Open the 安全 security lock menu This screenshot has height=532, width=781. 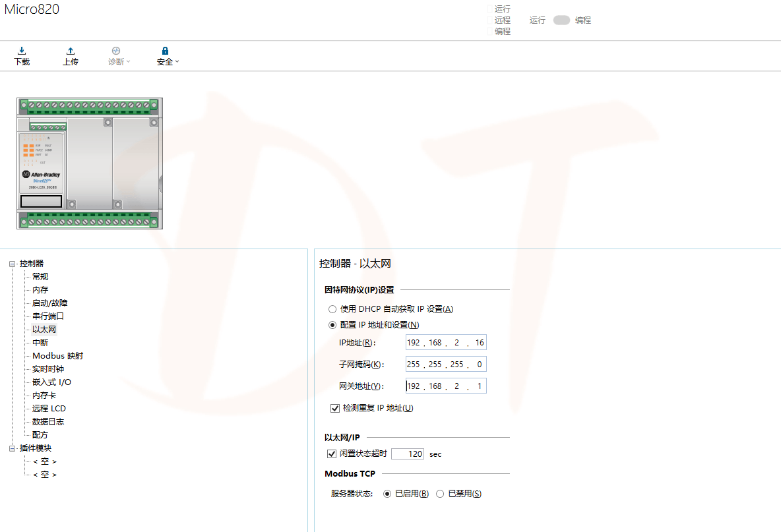pyautogui.click(x=168, y=56)
